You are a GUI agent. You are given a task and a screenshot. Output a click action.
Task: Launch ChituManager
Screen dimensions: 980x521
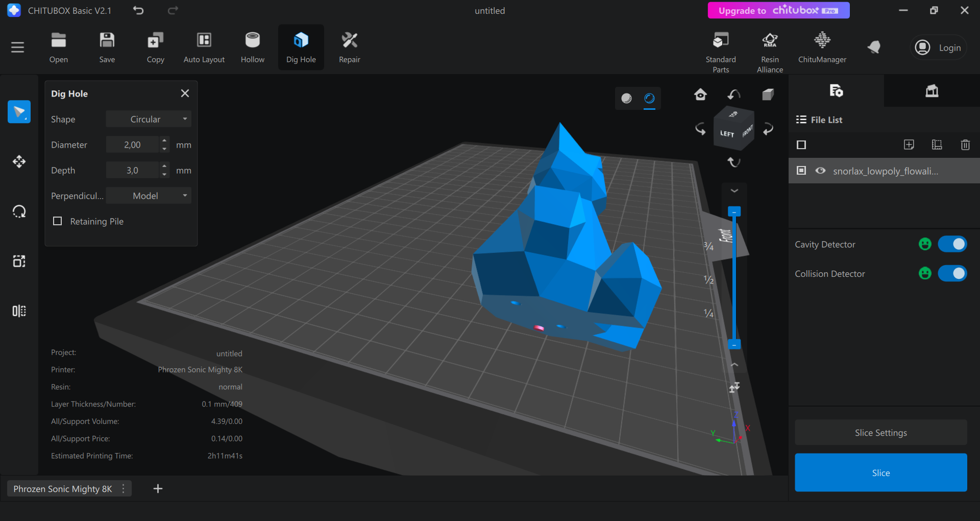822,48
